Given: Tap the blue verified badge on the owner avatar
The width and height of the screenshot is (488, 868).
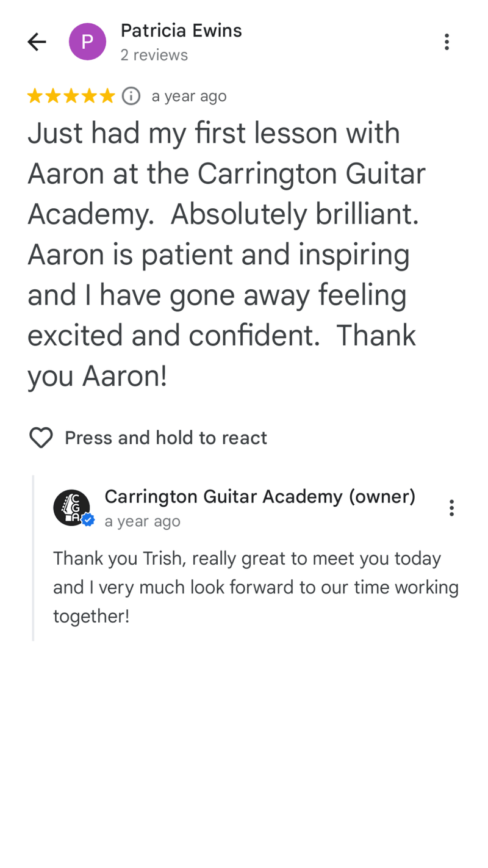Looking at the screenshot, I should click(87, 521).
